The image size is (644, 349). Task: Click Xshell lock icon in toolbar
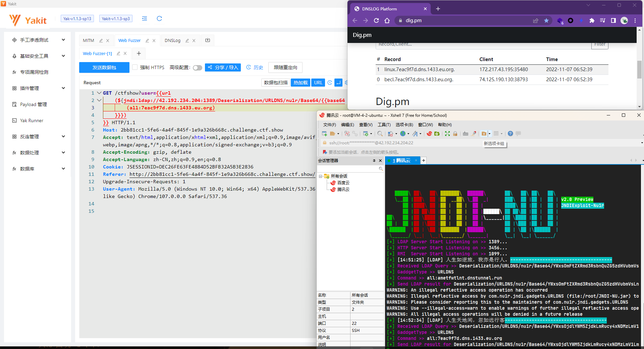tap(455, 134)
